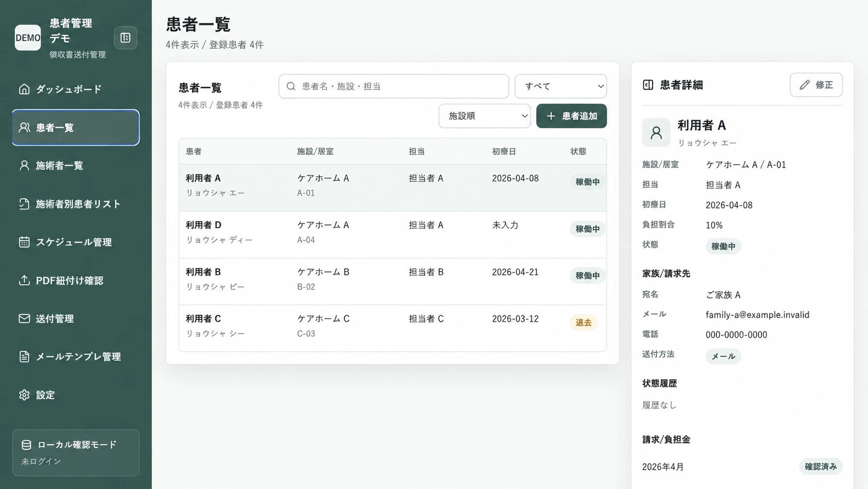
Task: Click the DEMO logo badge
Action: coord(28,37)
